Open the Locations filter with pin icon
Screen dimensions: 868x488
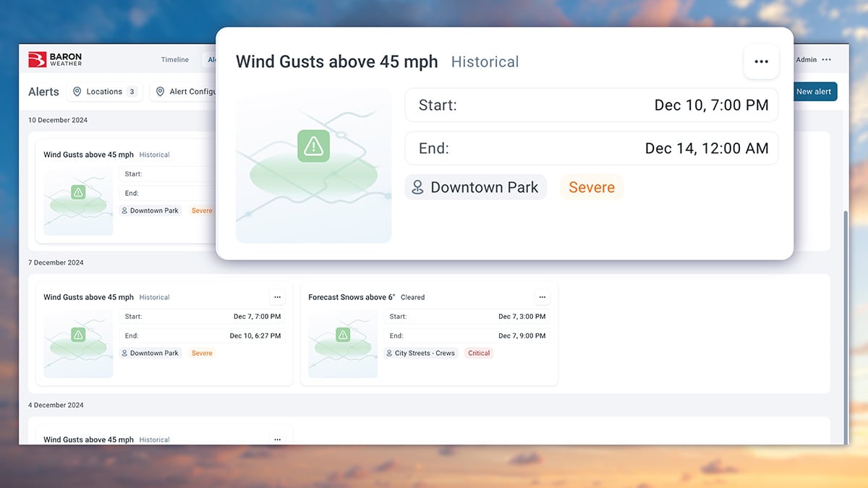point(105,92)
